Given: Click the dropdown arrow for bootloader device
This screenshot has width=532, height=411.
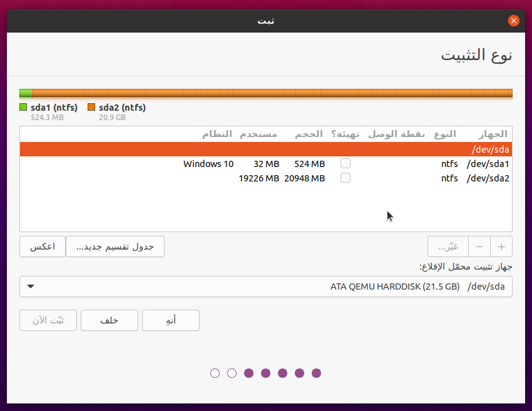Looking at the screenshot, I should [31, 287].
